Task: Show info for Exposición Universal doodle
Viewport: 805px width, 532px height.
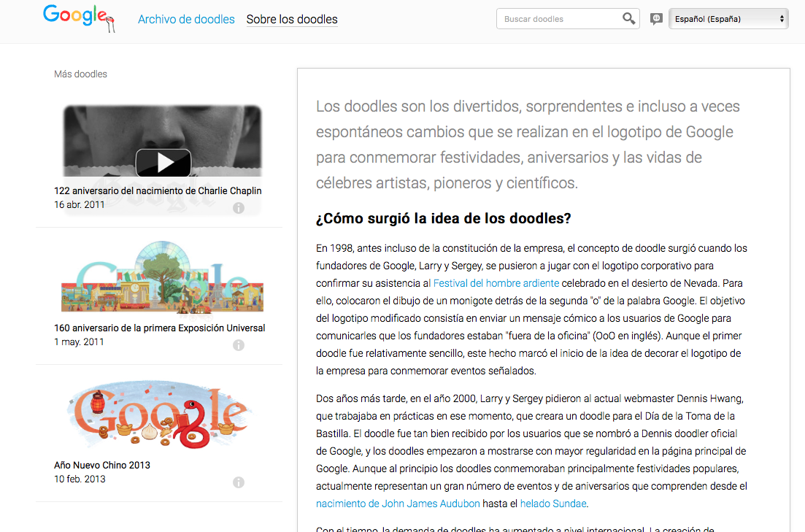Action: [x=238, y=345]
